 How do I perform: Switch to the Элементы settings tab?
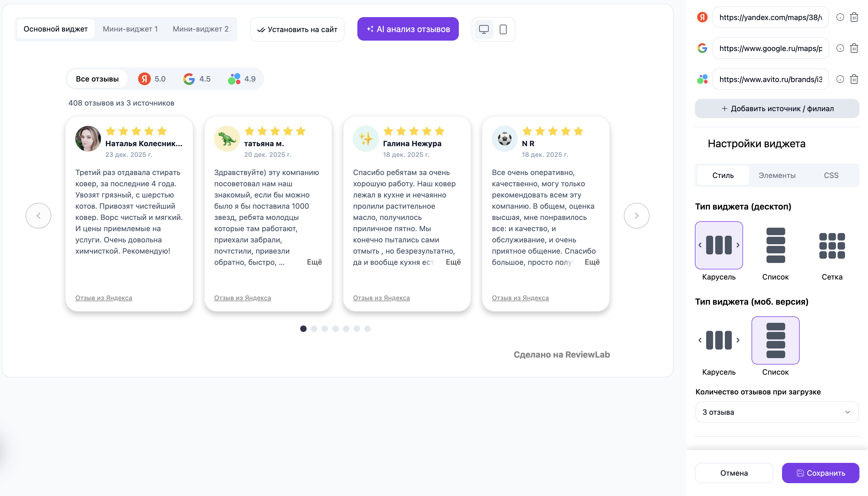pyautogui.click(x=777, y=175)
